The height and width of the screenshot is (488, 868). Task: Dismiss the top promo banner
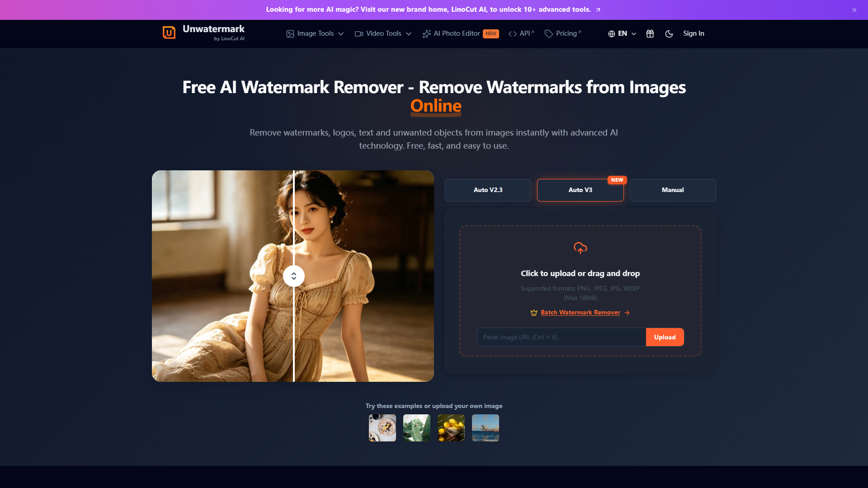pos(854,10)
